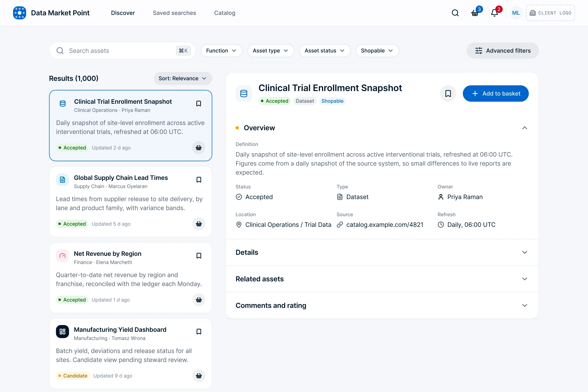The image size is (588, 392).
Task: Bookmark the Manufacturing Yield Dashboard card
Action: coord(199,332)
